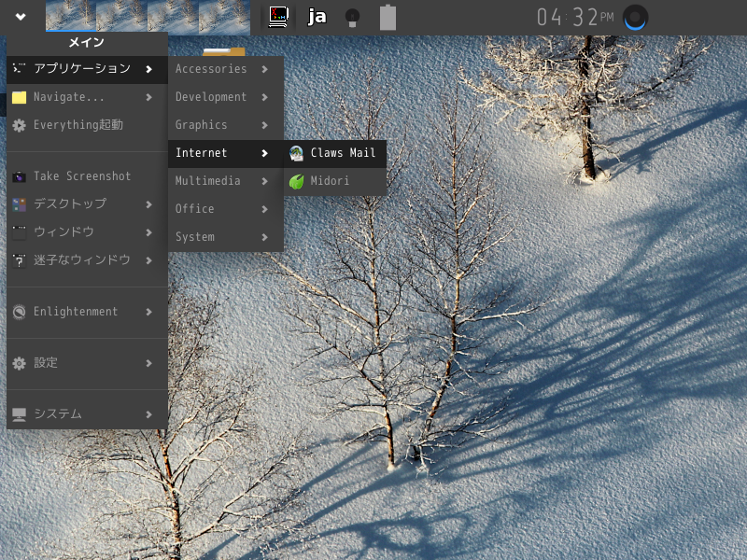Screen dimensions: 747x560
Task: Open the desktop folder icon behind the menu
Action: (x=224, y=51)
